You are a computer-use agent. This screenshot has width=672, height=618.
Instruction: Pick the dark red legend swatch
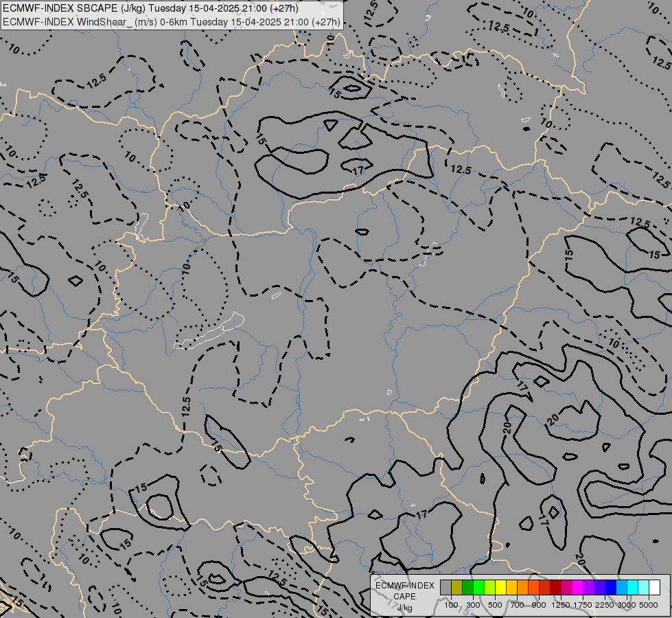(556, 587)
